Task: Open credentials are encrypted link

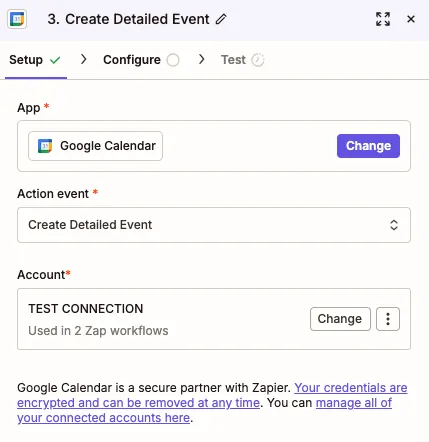Action: pyautogui.click(x=212, y=395)
